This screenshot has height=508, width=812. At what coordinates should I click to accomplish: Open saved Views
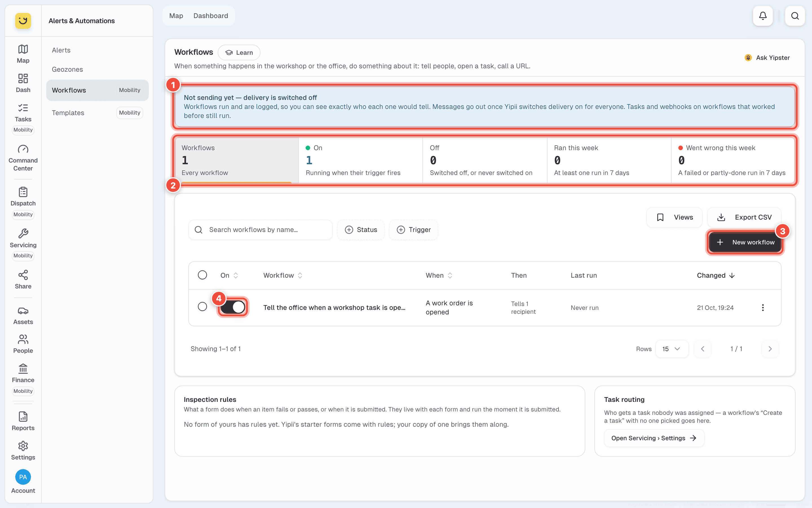(x=674, y=217)
